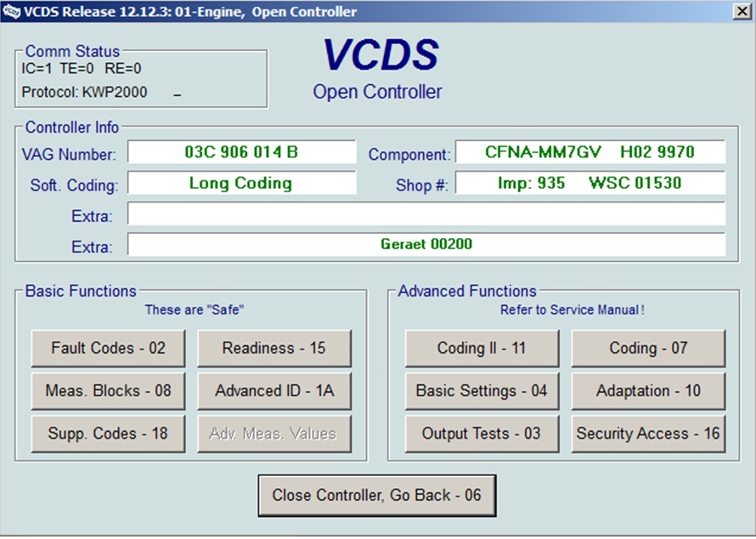Click the Protocol: KWP2000 status text
This screenshot has width=756, height=539.
(x=84, y=92)
